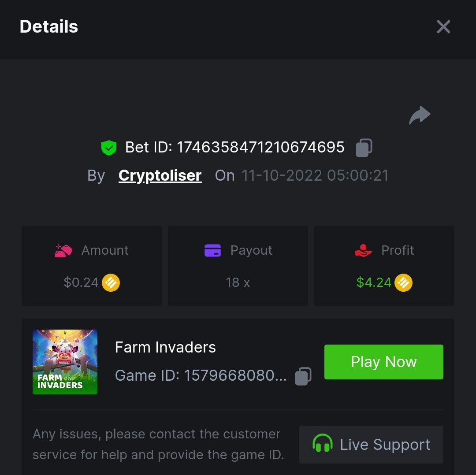This screenshot has height=475, width=476.
Task: Click the green verified shield icon
Action: 108,148
